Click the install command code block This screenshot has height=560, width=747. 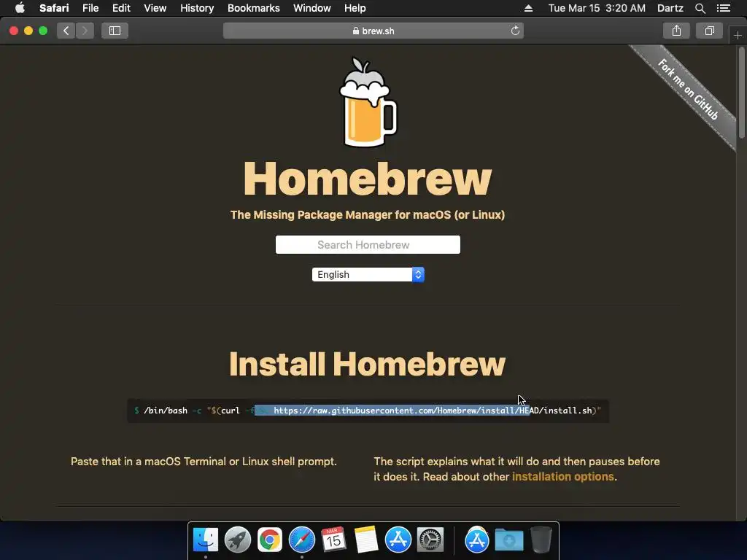click(368, 411)
